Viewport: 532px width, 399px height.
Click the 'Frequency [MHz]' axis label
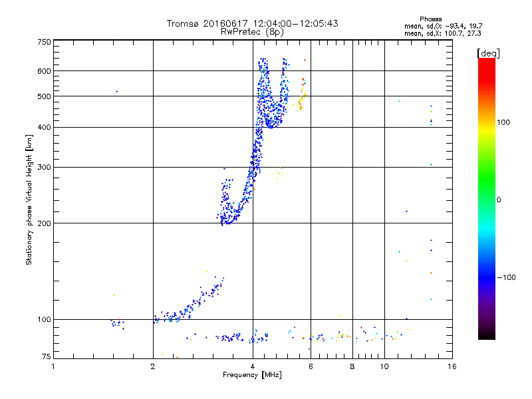click(252, 375)
